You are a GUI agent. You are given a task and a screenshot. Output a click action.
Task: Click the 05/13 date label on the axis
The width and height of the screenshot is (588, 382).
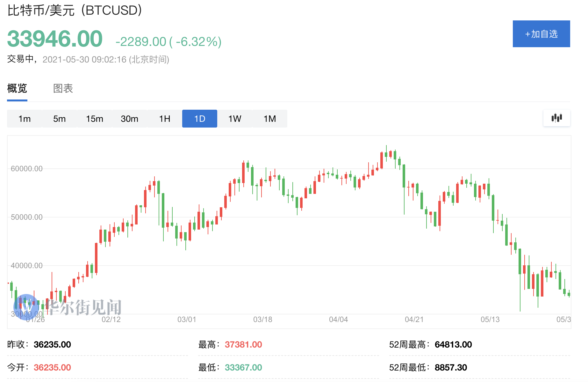490,319
